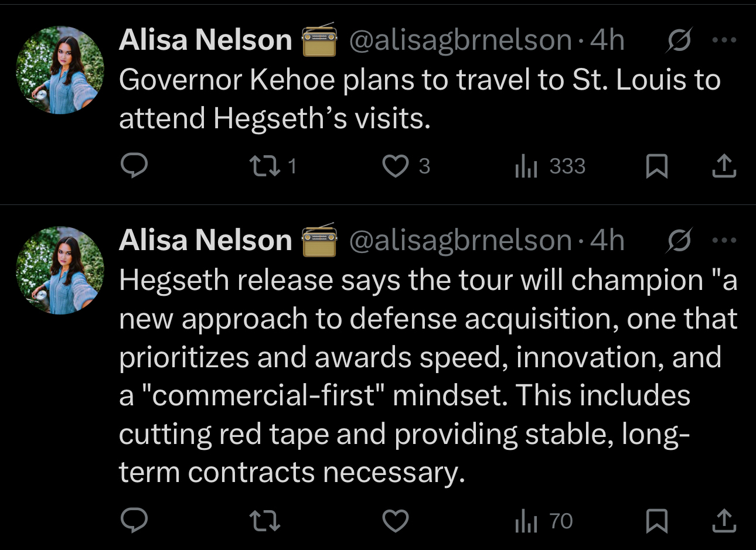
Task: View analytics showing 70 views
Action: [x=543, y=521]
